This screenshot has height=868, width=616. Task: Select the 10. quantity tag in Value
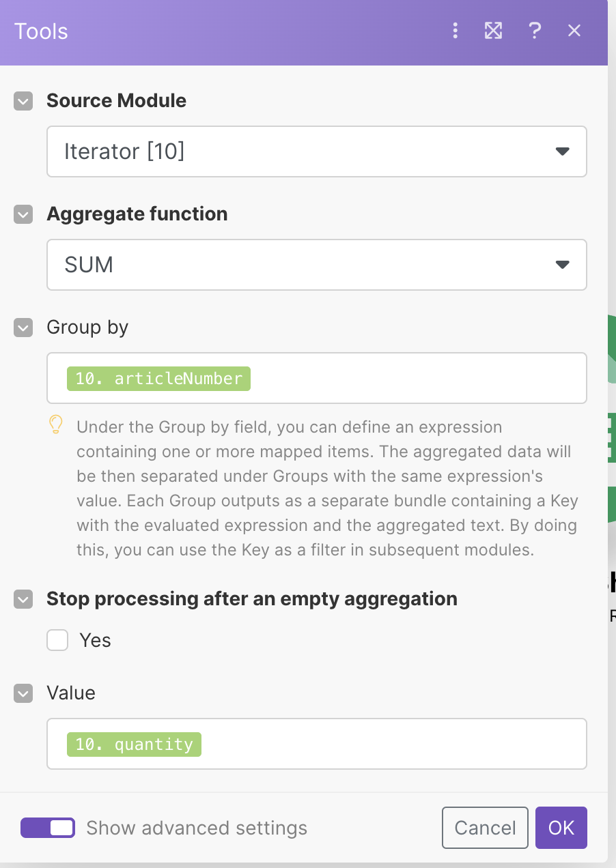click(135, 744)
